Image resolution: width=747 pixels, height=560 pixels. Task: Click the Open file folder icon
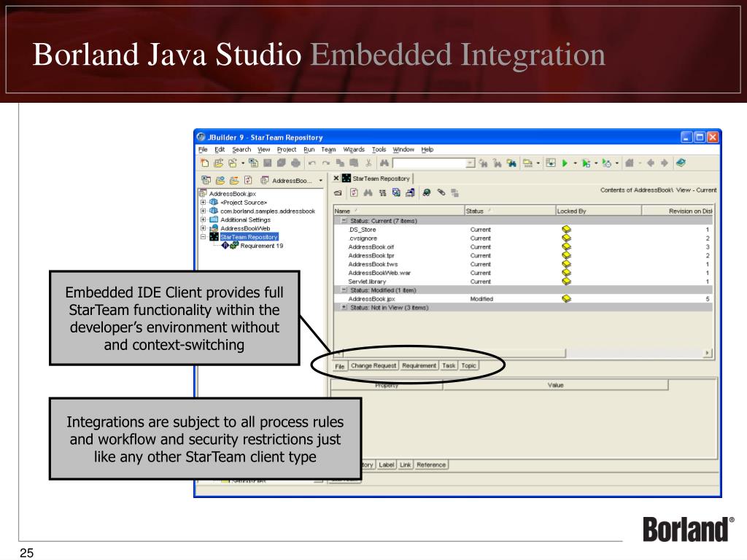point(219,163)
